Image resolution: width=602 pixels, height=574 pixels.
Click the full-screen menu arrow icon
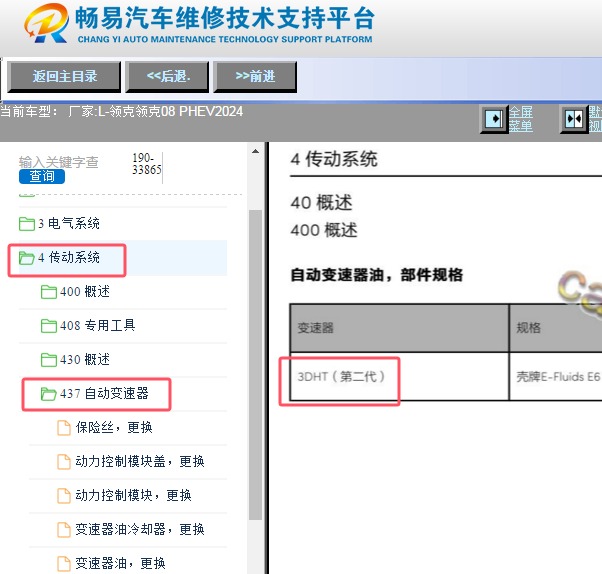click(x=494, y=119)
